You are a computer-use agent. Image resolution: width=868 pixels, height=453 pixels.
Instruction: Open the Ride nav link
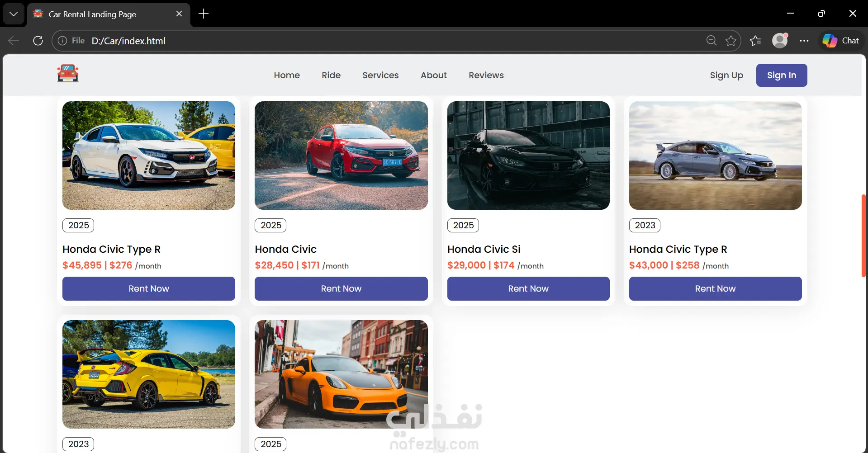(x=331, y=75)
